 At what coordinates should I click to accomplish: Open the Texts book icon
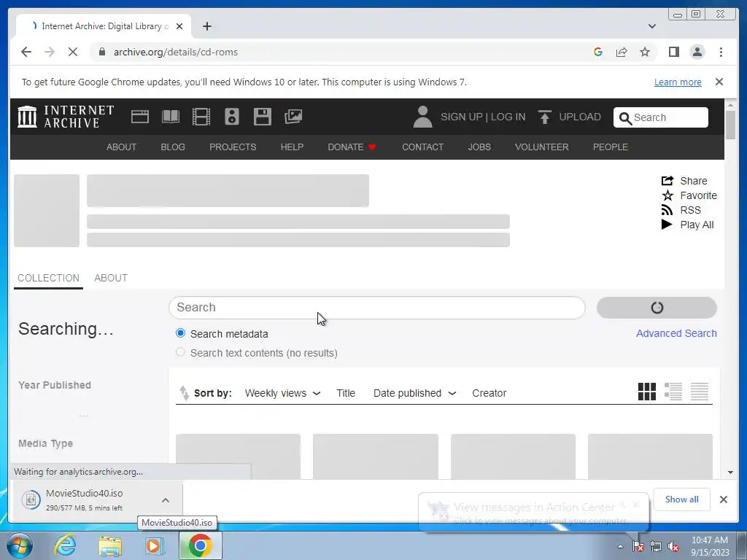[171, 117]
